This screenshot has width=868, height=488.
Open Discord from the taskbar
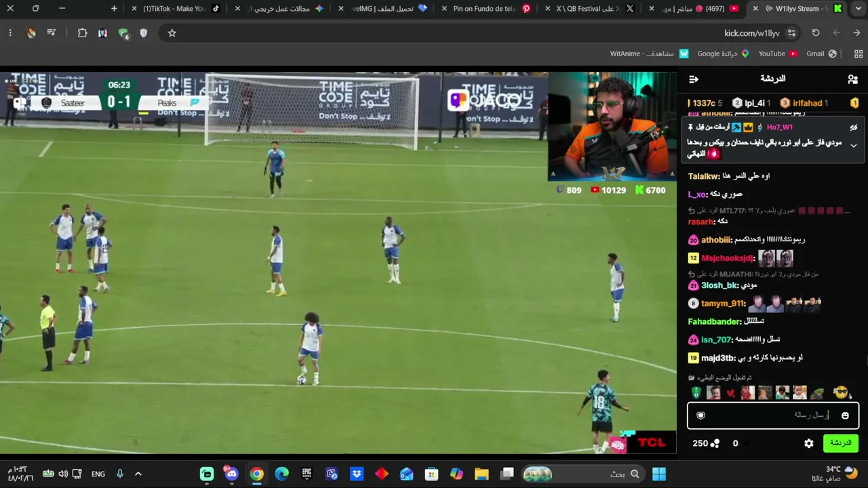click(232, 474)
